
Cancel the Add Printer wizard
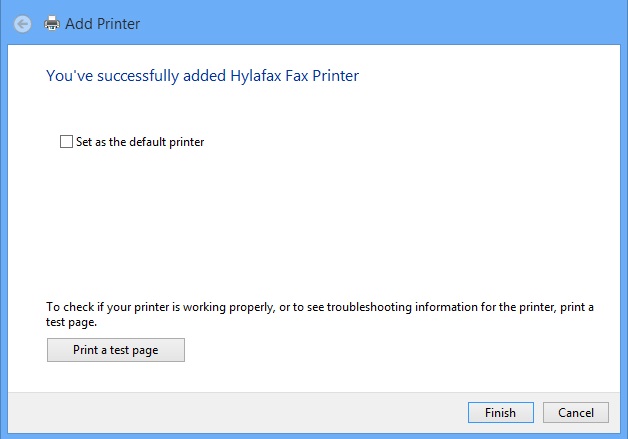[576, 413]
